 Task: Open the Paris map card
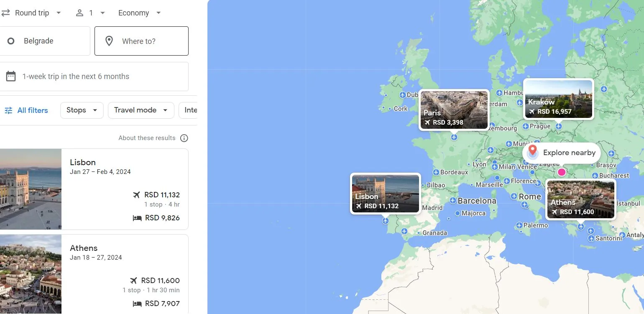pyautogui.click(x=454, y=110)
